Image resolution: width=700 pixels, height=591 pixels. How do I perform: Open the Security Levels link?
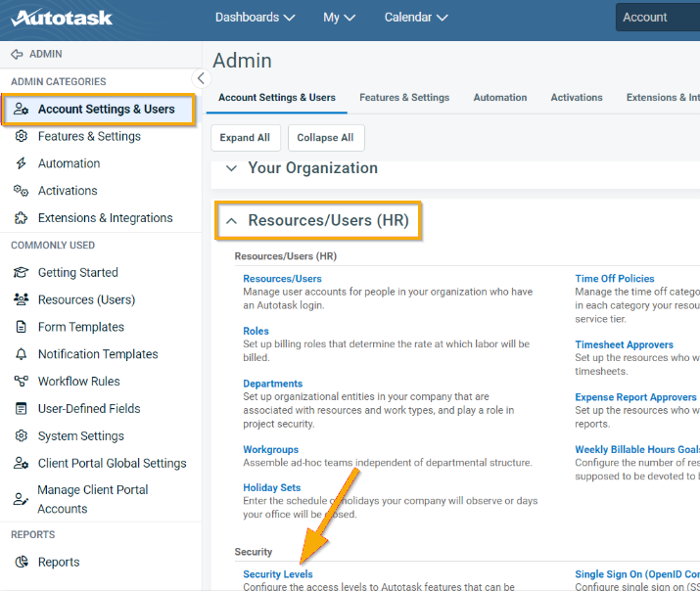(x=278, y=574)
